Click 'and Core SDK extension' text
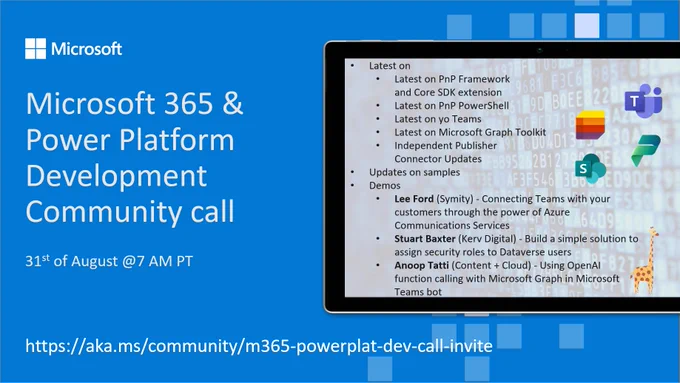Image resolution: width=680 pixels, height=383 pixels. click(x=448, y=92)
